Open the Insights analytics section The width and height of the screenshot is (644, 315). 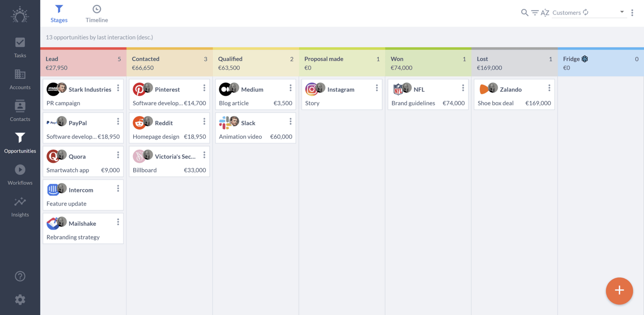click(20, 206)
